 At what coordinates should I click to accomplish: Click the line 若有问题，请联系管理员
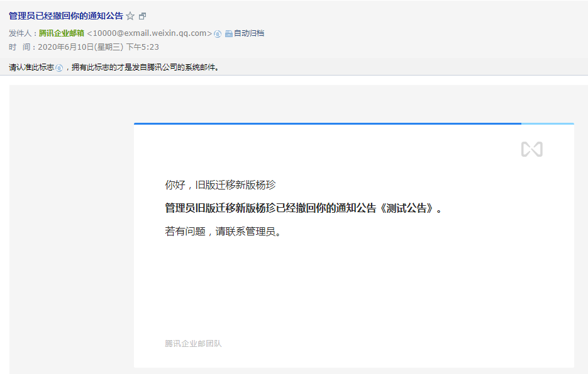[x=223, y=231]
